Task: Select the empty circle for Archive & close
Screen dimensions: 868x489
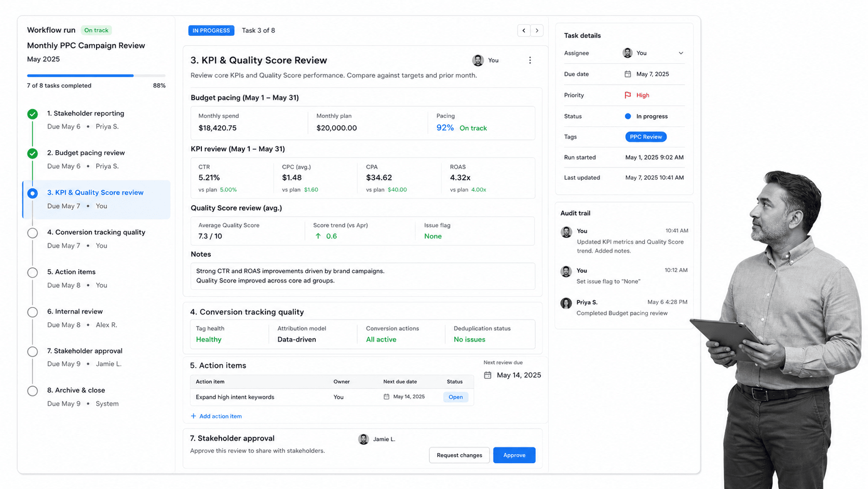Action: pos(33,391)
